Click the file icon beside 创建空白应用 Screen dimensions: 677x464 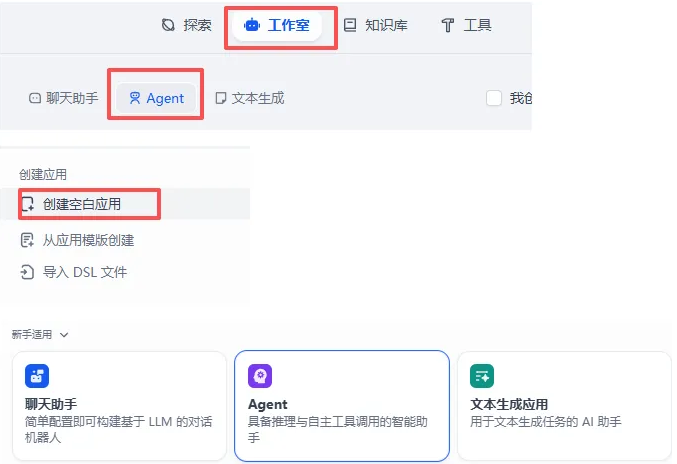[x=28, y=204]
